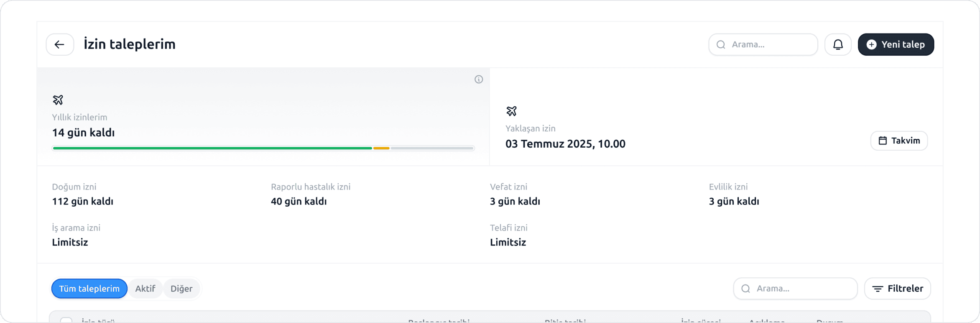Click the info icon on annual leave card
The image size is (980, 323).
[479, 79]
